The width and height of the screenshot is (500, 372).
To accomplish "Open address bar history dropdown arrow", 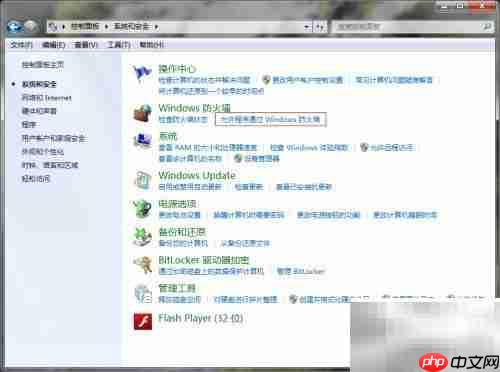I will coord(307,27).
